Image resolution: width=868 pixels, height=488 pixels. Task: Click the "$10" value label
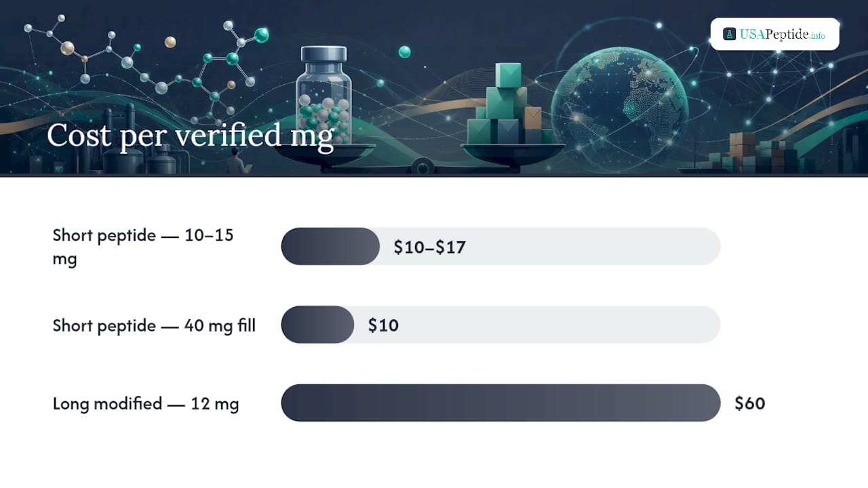tap(383, 325)
